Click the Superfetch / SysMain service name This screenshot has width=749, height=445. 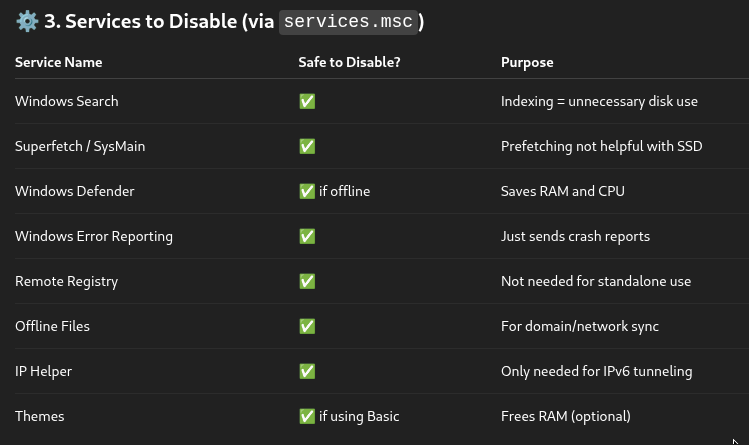tap(80, 146)
